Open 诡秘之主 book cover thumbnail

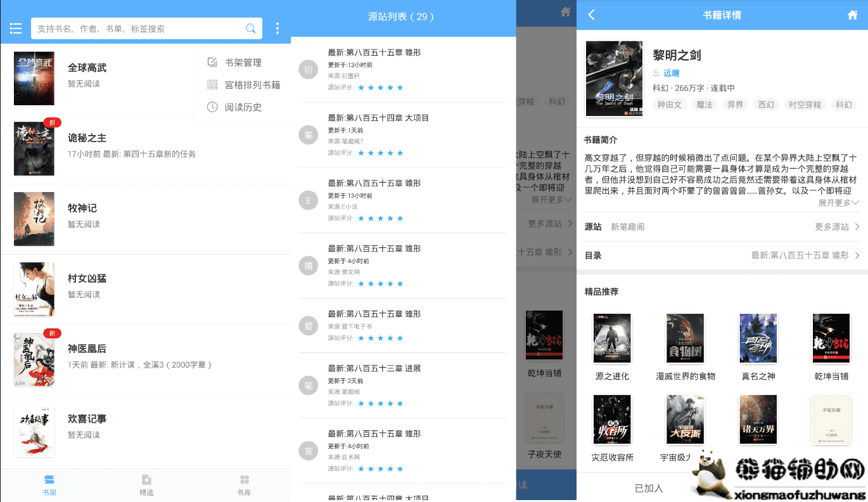point(34,149)
